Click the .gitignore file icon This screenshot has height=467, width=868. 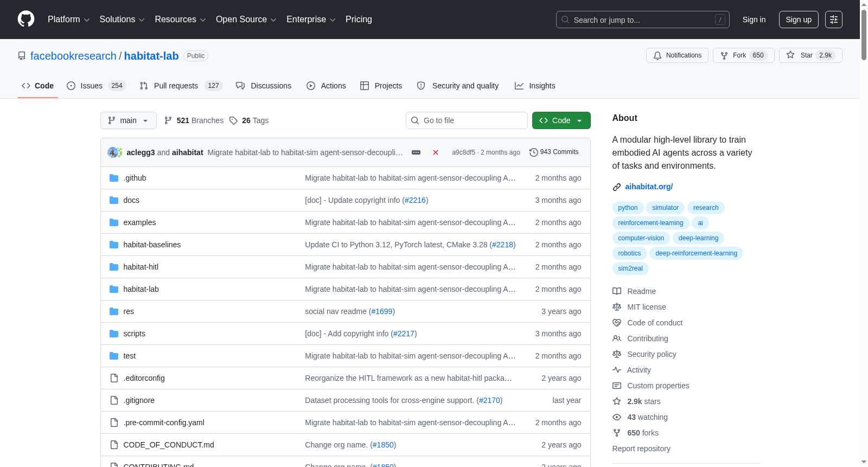(114, 400)
